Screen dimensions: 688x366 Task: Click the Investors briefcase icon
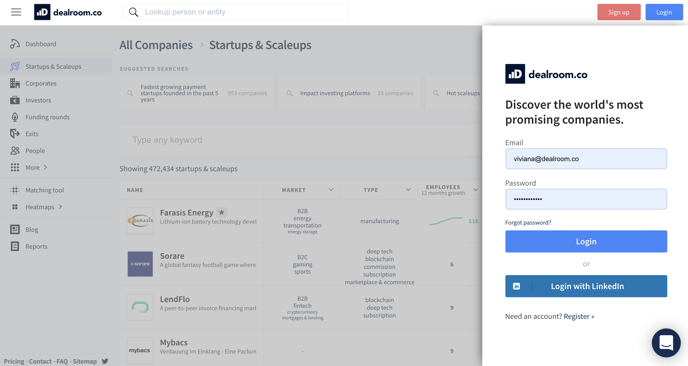tap(15, 100)
